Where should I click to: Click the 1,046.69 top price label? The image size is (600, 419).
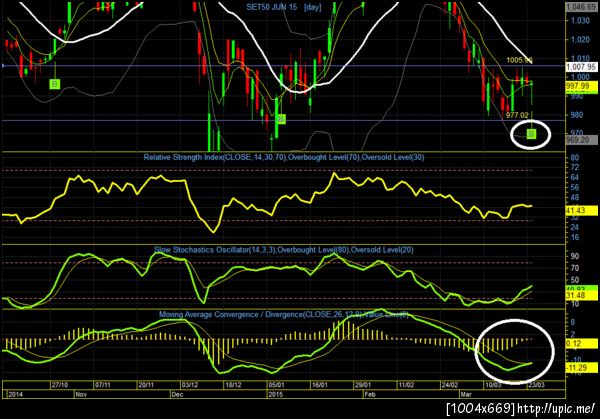tap(582, 7)
